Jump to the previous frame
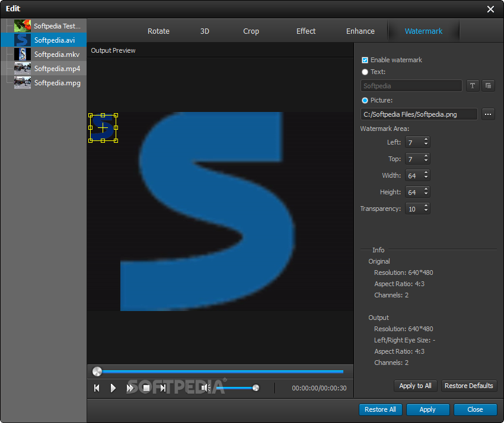The height and width of the screenshot is (423, 504). click(97, 388)
